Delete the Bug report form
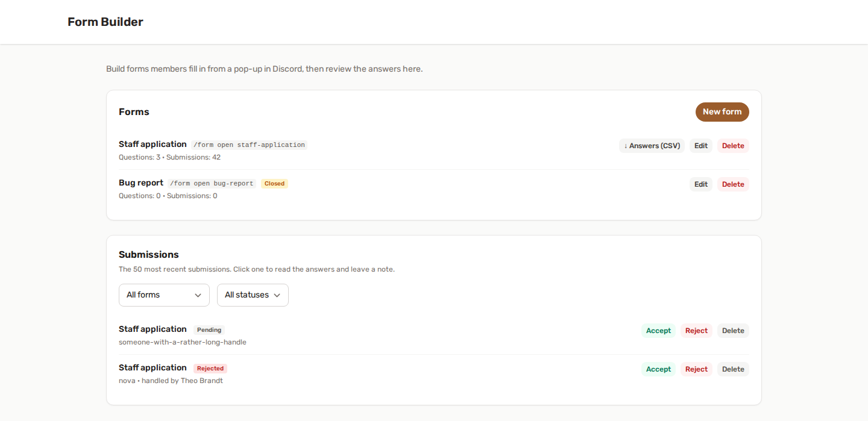868x421 pixels. pyautogui.click(x=733, y=184)
